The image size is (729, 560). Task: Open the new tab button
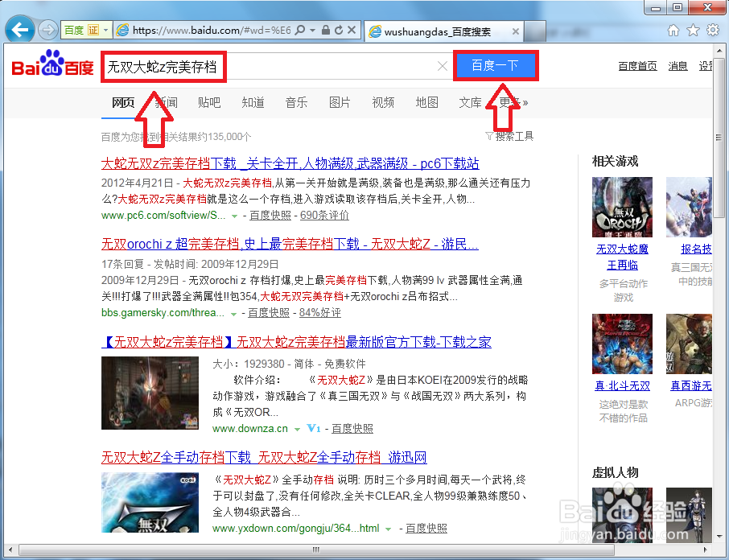point(534,31)
